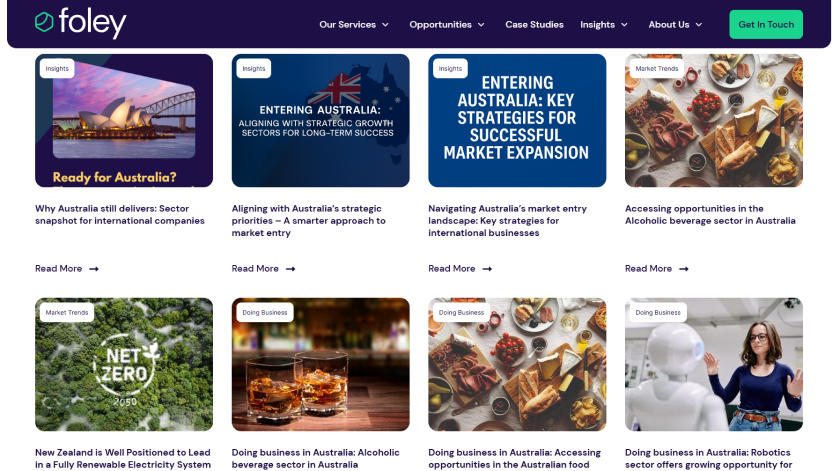
Task: Open Case Studies menu item
Action: (x=534, y=25)
